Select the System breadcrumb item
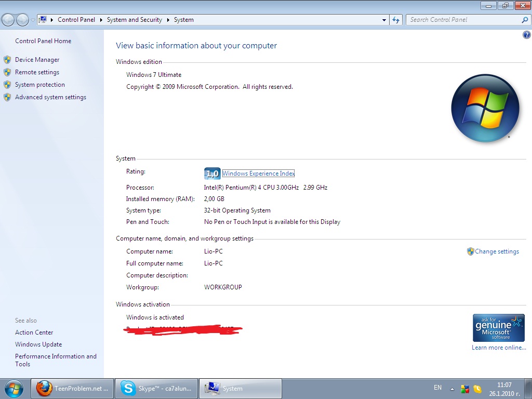The width and height of the screenshot is (532, 399). tap(184, 20)
